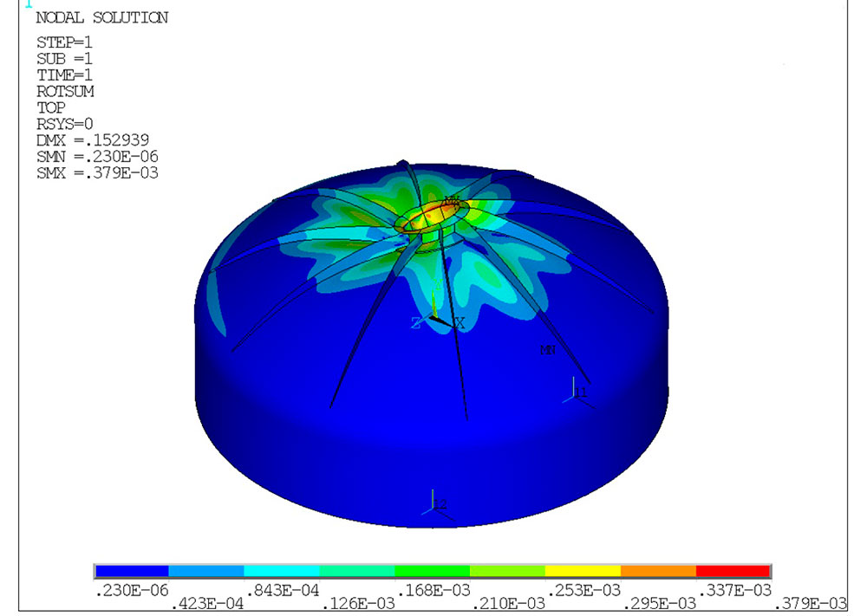Screen dimensions: 867x616
Task: Select local coordinate system 12 triad
Action: [433, 504]
